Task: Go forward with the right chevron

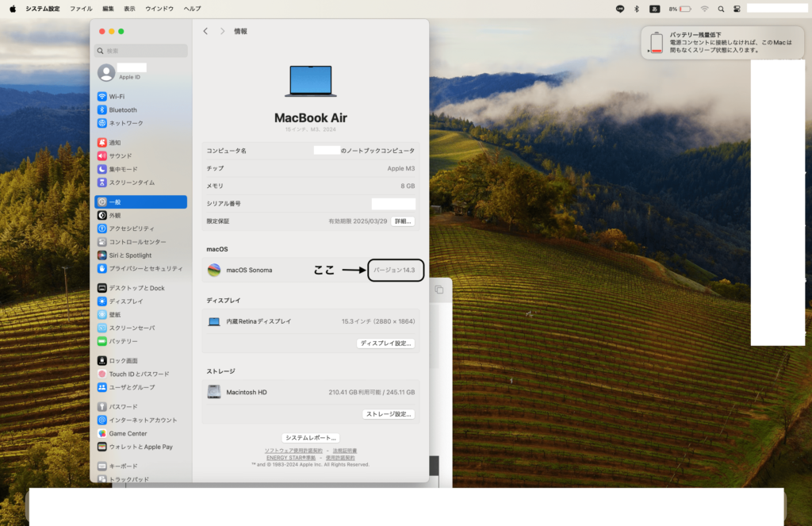Action: [x=223, y=31]
